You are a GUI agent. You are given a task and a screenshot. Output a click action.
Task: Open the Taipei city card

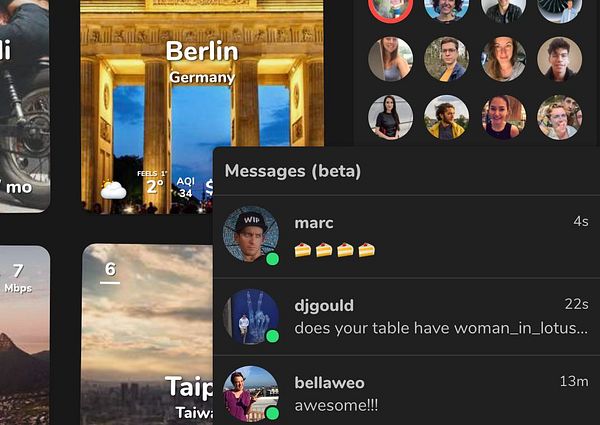pyautogui.click(x=147, y=334)
